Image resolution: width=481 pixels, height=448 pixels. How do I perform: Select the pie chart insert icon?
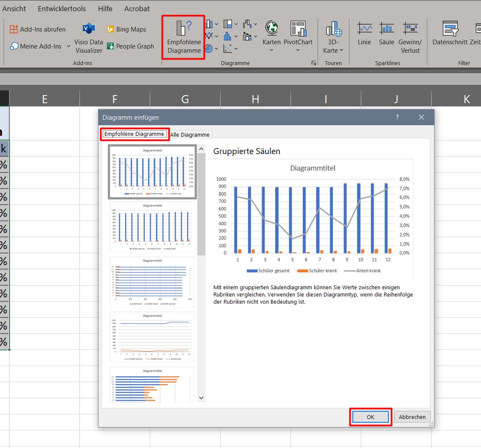tap(209, 49)
